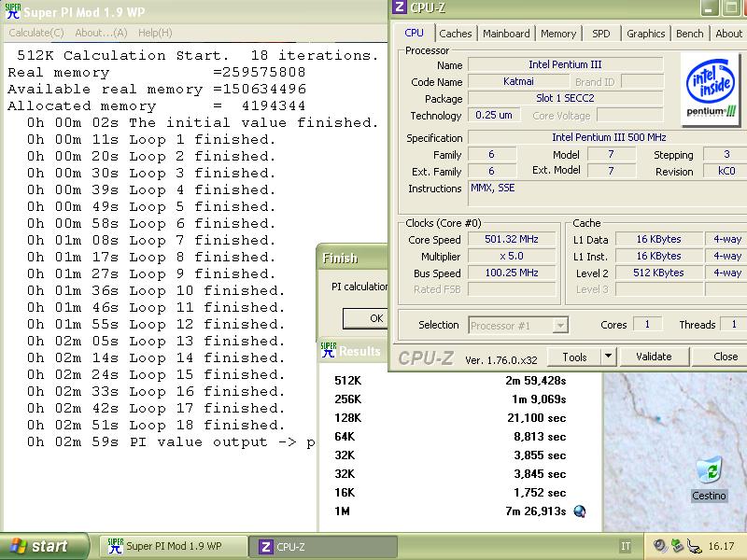Open the Bench tab in CPU-Z

(x=690, y=34)
